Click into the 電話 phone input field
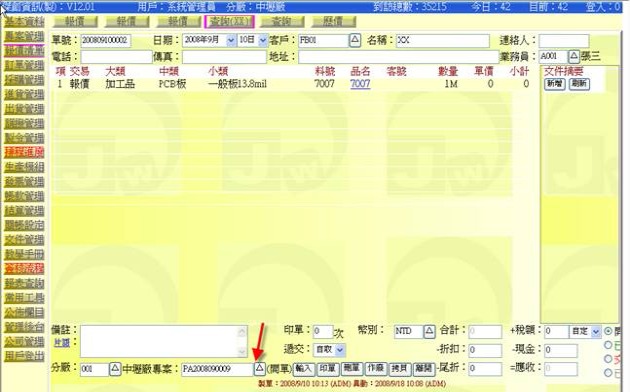This screenshot has height=392, width=630. pyautogui.click(x=117, y=57)
